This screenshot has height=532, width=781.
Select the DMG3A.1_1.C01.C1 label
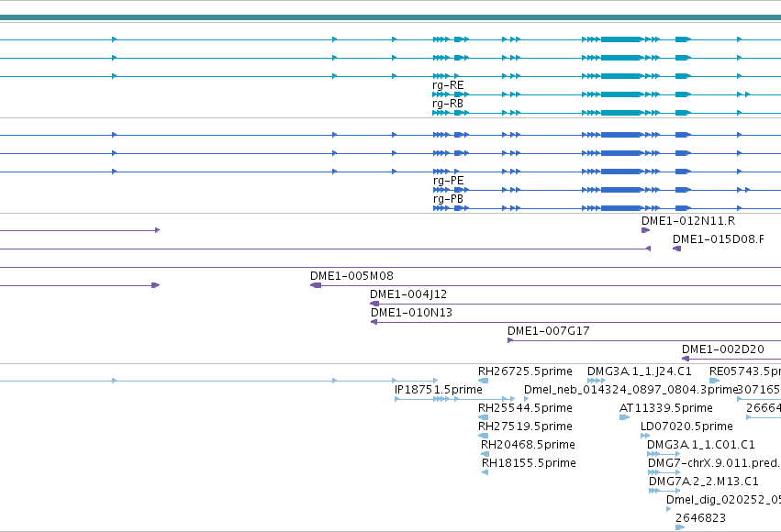click(701, 445)
